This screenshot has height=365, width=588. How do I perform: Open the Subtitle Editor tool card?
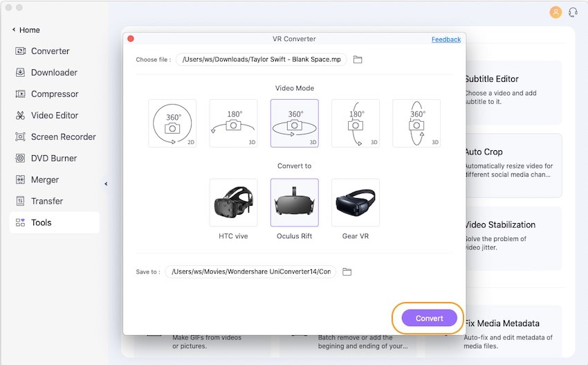click(x=513, y=92)
